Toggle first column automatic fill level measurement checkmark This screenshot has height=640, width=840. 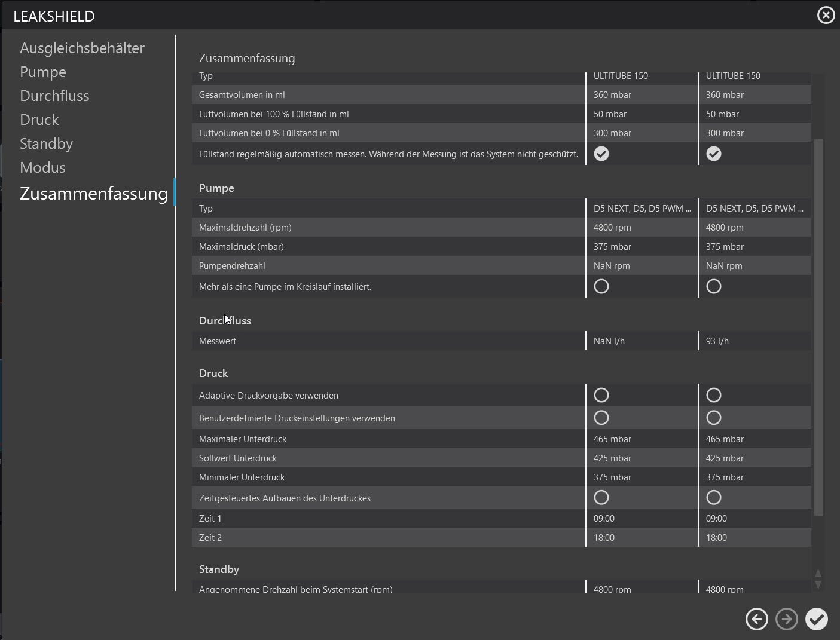601,154
